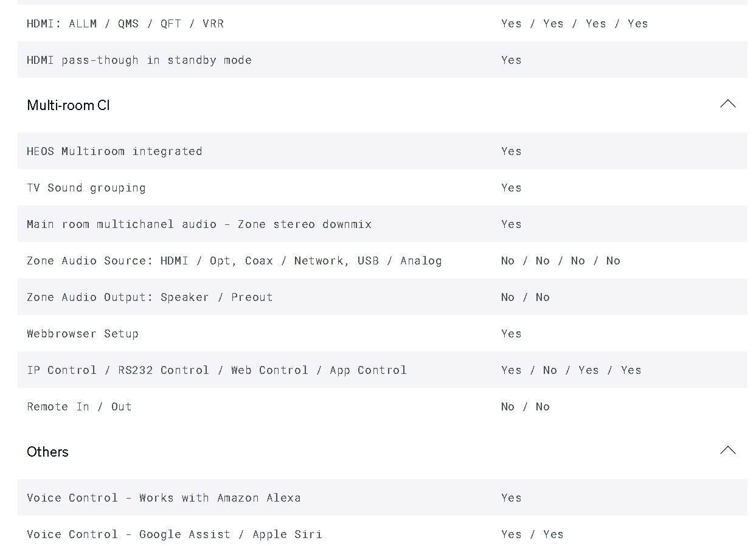Select the Zone Audio Output row label
This screenshot has width=756, height=546.
150,297
